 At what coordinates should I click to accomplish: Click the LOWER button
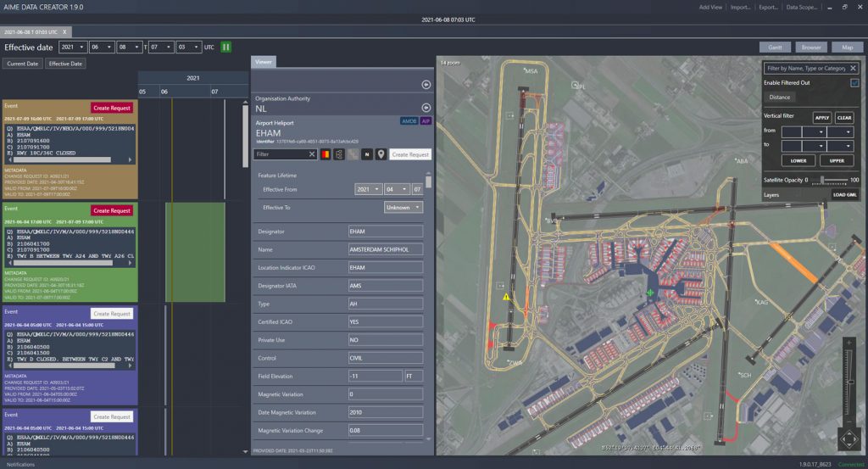[798, 160]
